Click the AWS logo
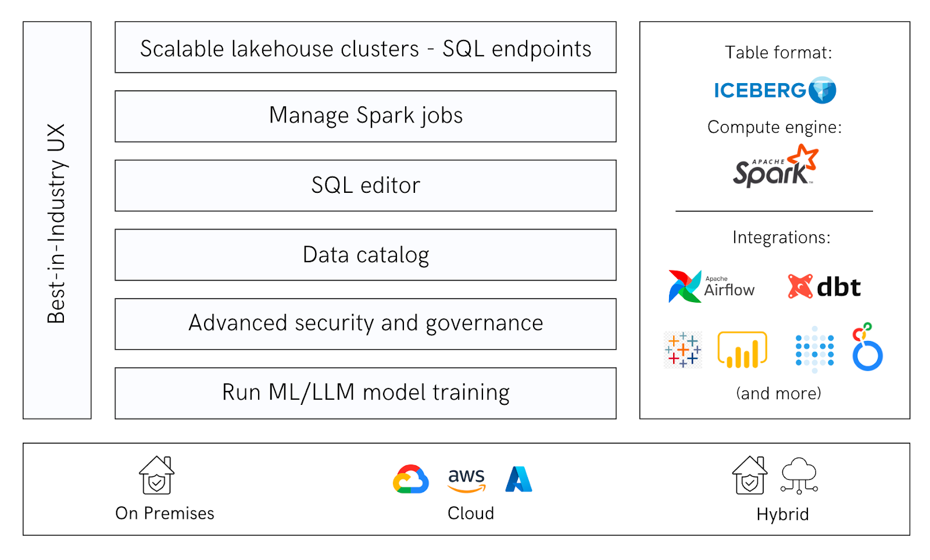Screen dimensions: 930x560 pyautogui.click(x=466, y=480)
